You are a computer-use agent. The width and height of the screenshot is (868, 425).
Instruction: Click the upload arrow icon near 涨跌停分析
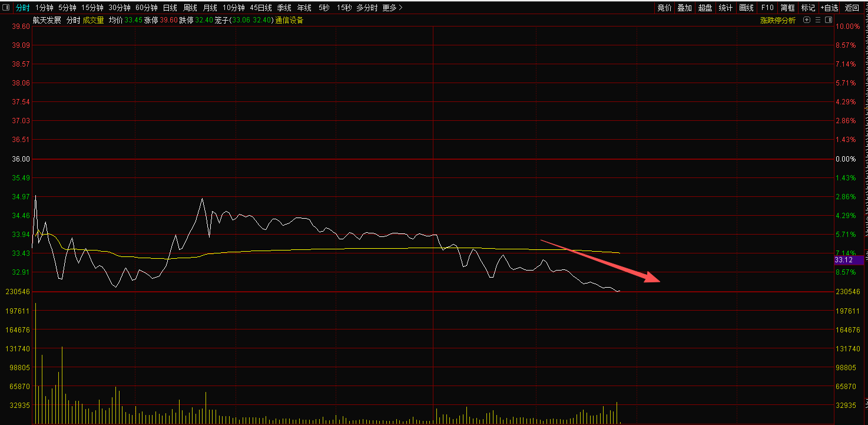(807, 20)
